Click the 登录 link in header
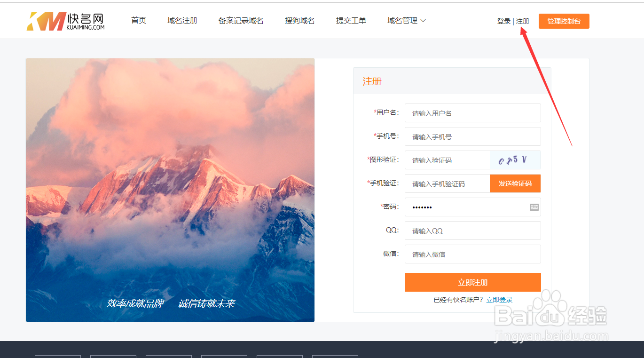 point(504,21)
